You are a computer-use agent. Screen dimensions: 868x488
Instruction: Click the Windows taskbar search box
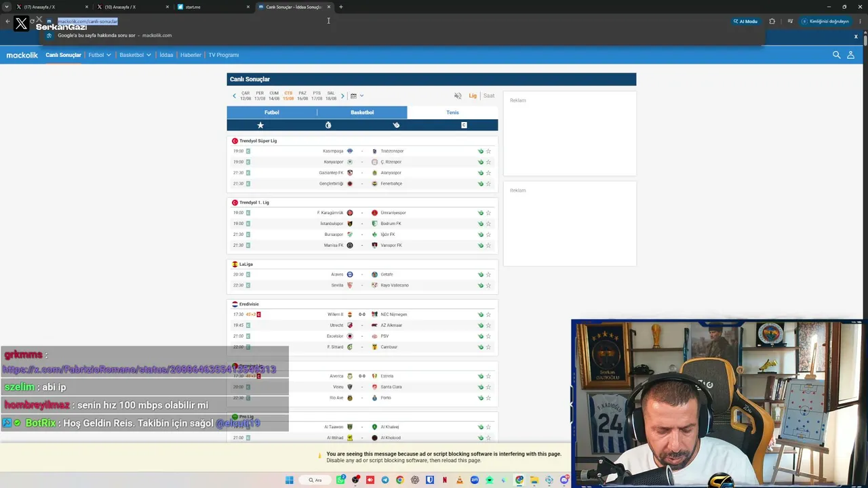click(x=315, y=480)
